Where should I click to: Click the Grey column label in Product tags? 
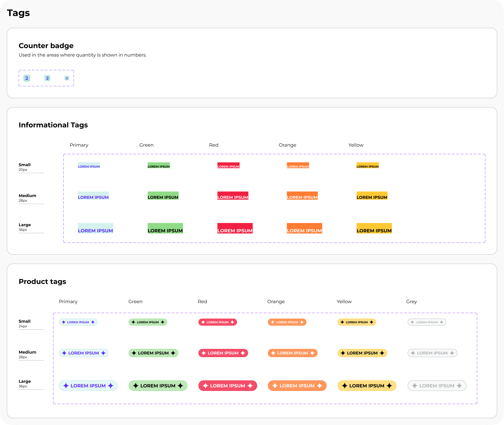411,302
